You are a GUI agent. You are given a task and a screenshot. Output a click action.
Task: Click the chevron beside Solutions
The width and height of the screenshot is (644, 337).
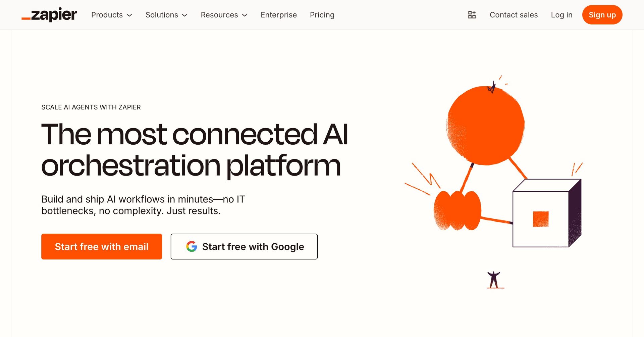[x=184, y=15]
